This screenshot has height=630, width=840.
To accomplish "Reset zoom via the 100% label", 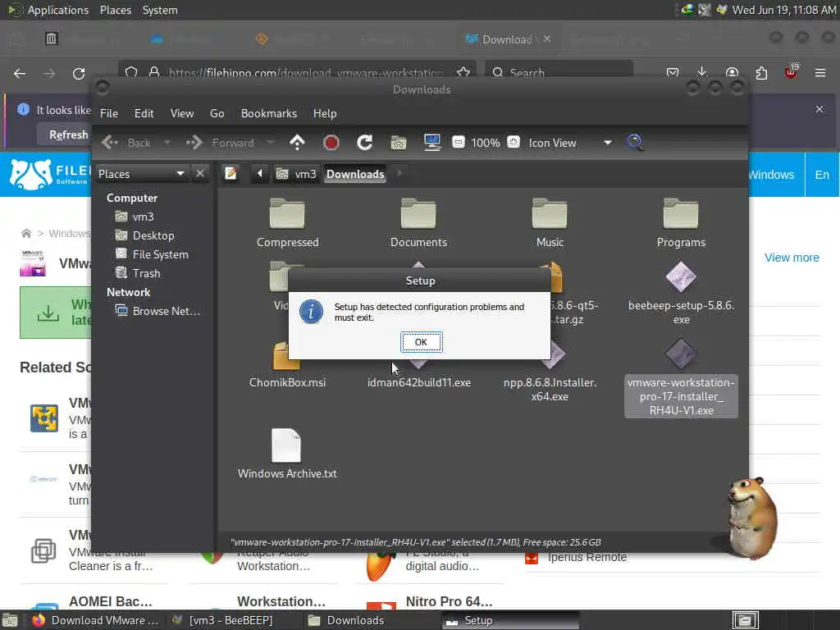I will tap(486, 143).
